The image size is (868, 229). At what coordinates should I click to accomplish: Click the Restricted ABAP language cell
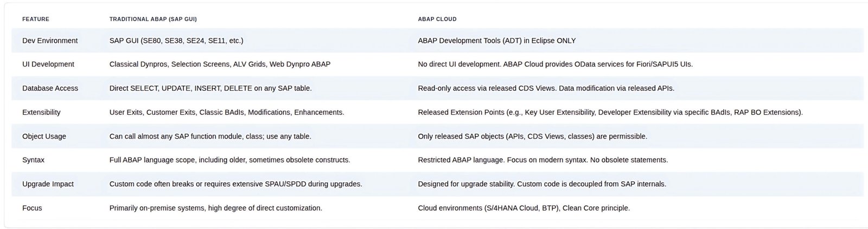coord(543,160)
